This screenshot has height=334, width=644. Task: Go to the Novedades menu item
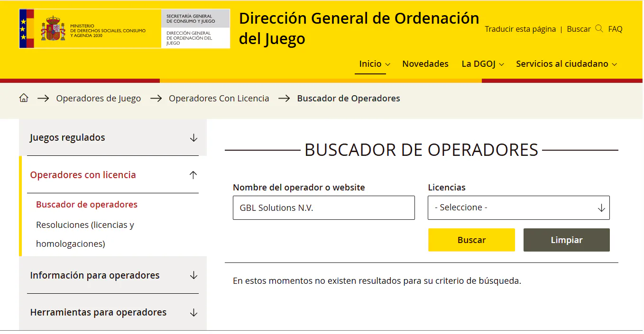(x=425, y=63)
